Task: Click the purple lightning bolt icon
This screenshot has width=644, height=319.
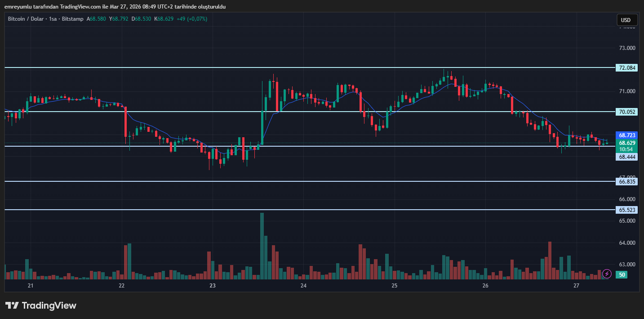Action: tap(607, 274)
